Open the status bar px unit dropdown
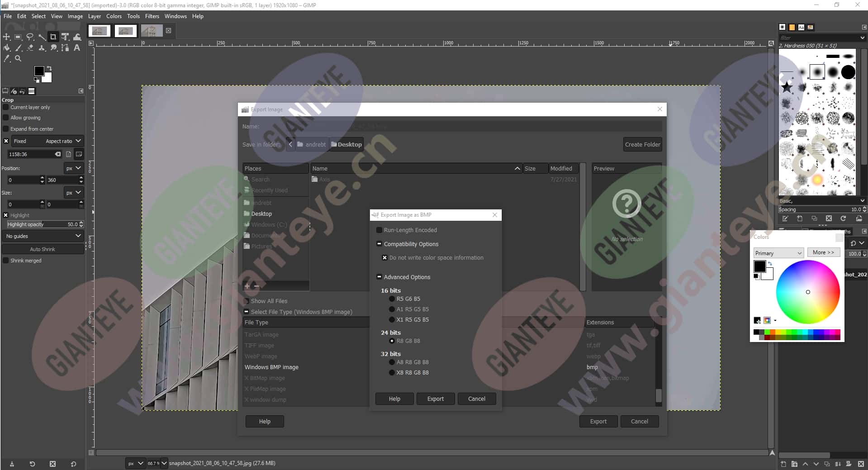The image size is (868, 470). pyautogui.click(x=135, y=463)
